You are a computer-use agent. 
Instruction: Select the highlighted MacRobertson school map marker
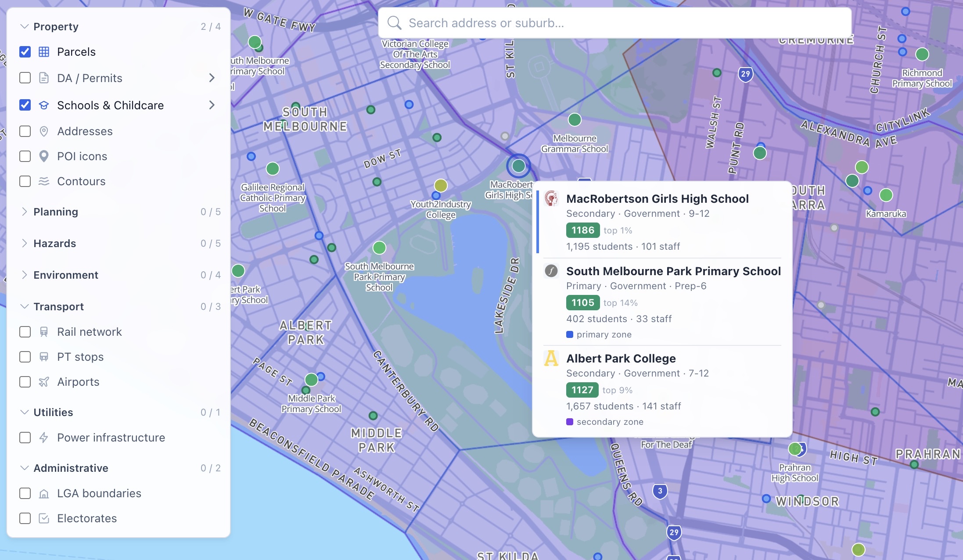click(x=519, y=166)
